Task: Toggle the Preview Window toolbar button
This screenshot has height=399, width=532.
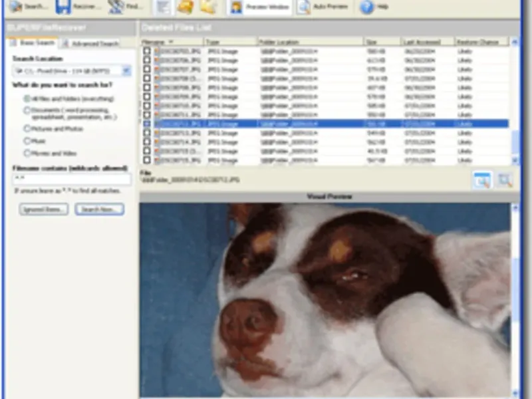Action: coord(259,7)
